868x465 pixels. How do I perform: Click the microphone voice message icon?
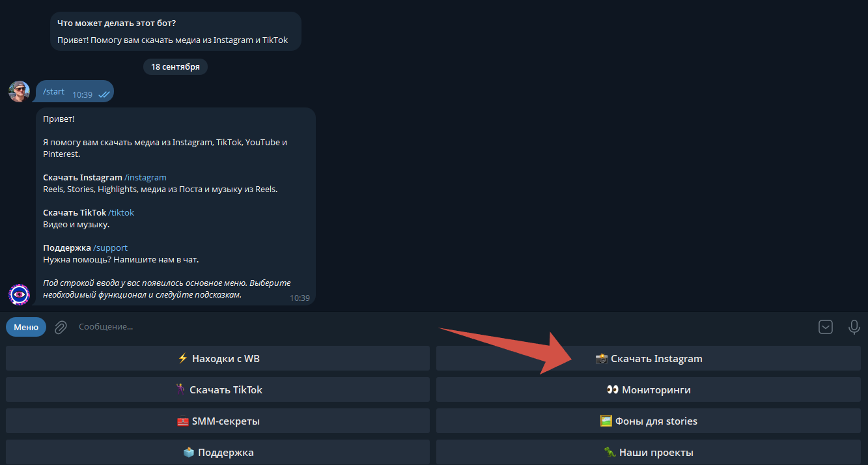(x=854, y=327)
